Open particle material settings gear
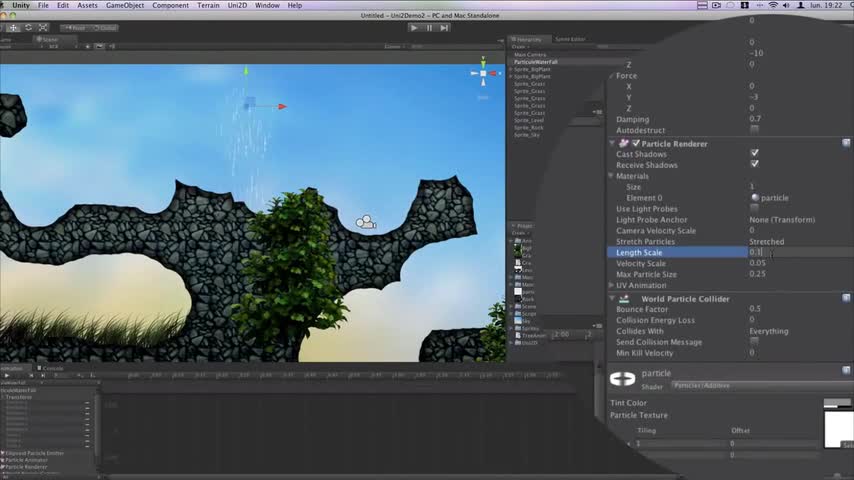The image size is (854, 480). coord(846,370)
